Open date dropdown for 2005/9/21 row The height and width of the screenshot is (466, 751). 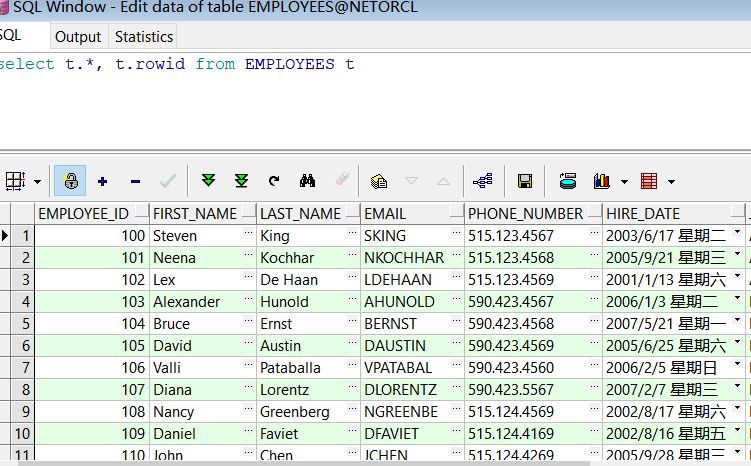pos(738,254)
